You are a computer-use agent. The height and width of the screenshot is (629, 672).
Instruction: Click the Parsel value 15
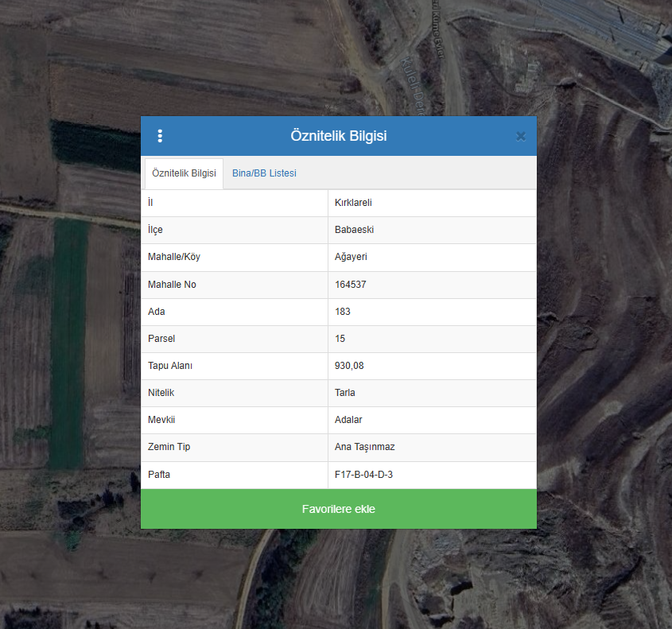(340, 339)
